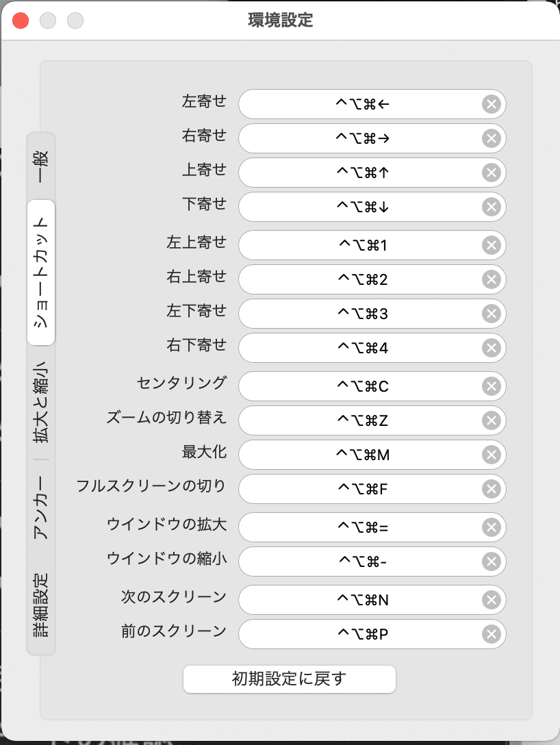Screen dimensions: 560x745
Task: Click the ウインドウの縮小 shortcut field
Action: click(x=361, y=561)
